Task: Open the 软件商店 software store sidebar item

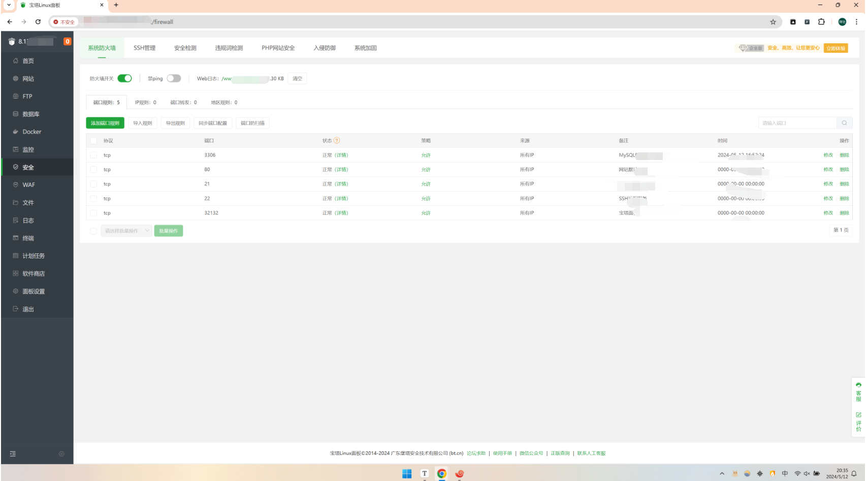Action: tap(37, 274)
